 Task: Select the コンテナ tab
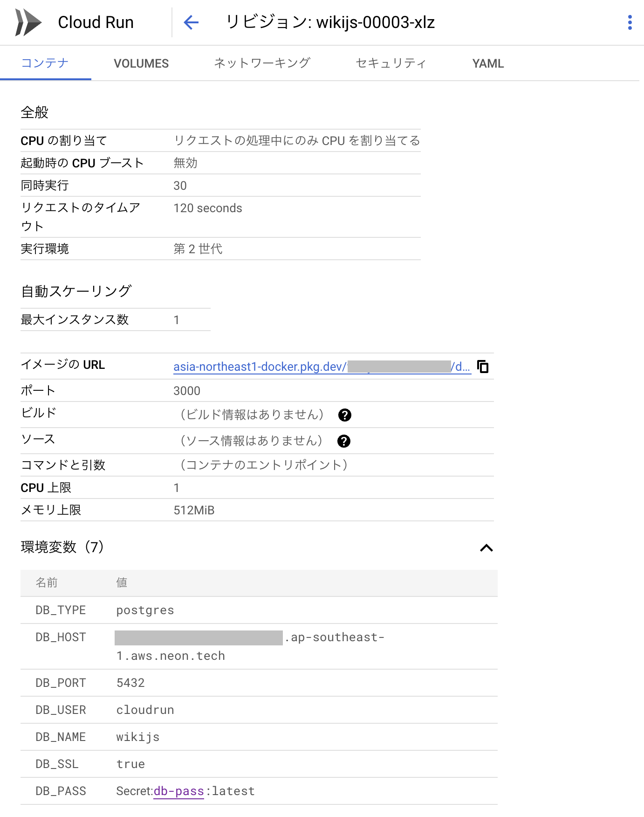[x=45, y=63]
